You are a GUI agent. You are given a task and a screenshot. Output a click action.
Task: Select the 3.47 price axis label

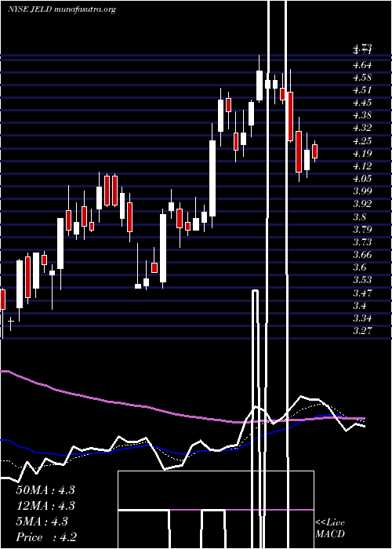tap(362, 293)
